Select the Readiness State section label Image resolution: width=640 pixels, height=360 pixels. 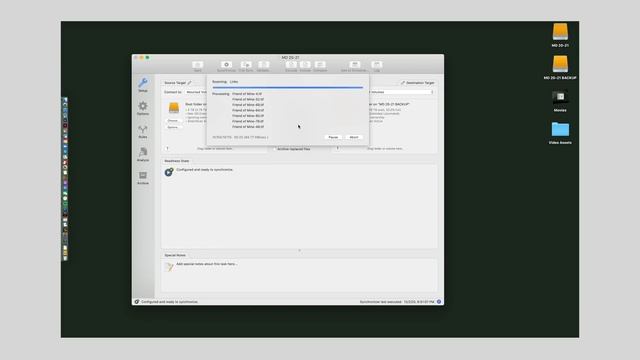click(x=177, y=161)
